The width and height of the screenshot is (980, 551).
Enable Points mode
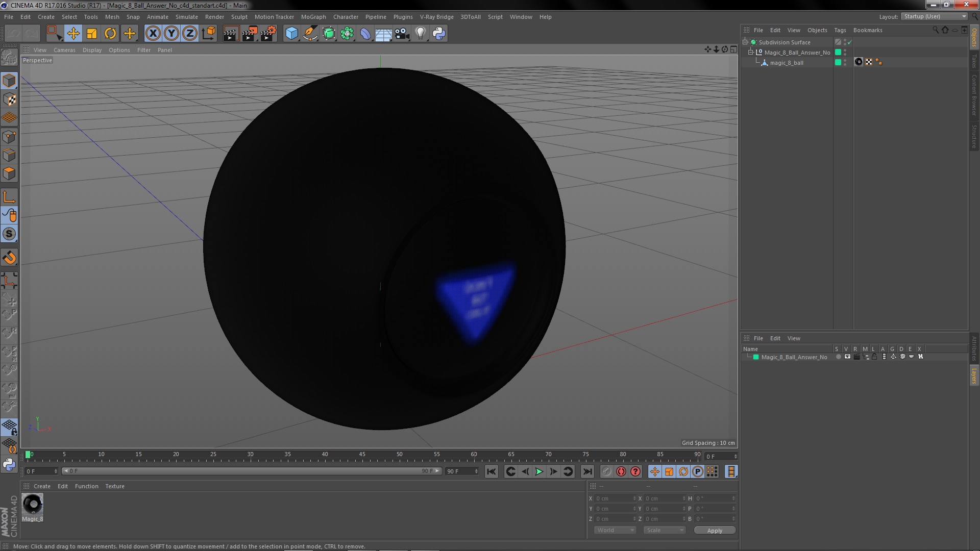coord(9,137)
